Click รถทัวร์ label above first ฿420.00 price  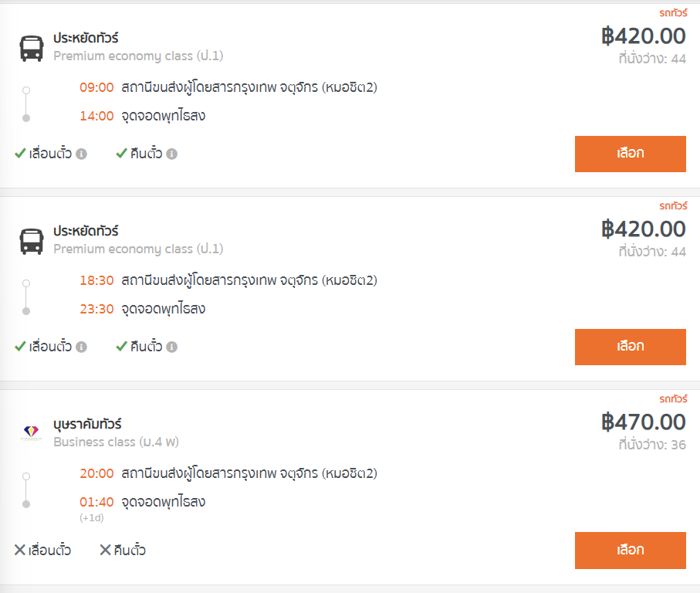pyautogui.click(x=673, y=13)
